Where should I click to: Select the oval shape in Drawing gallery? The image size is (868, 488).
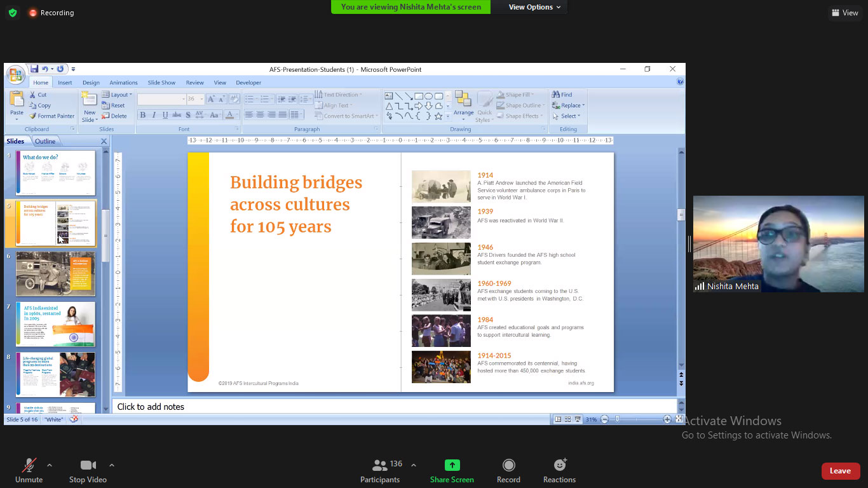pos(428,96)
